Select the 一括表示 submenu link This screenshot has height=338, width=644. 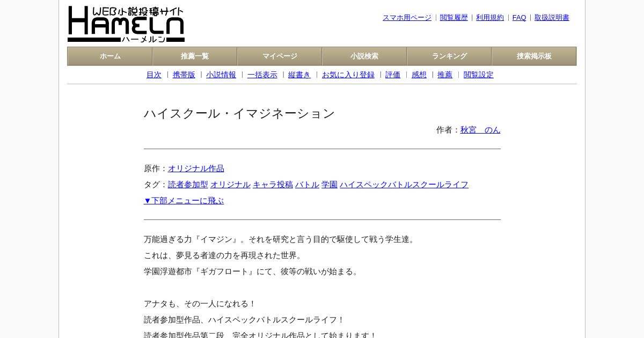click(x=262, y=75)
